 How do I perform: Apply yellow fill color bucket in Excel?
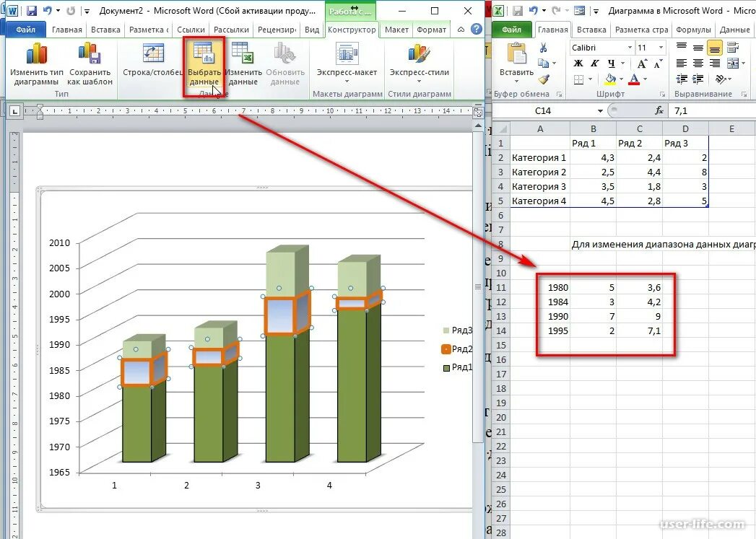tap(610, 79)
